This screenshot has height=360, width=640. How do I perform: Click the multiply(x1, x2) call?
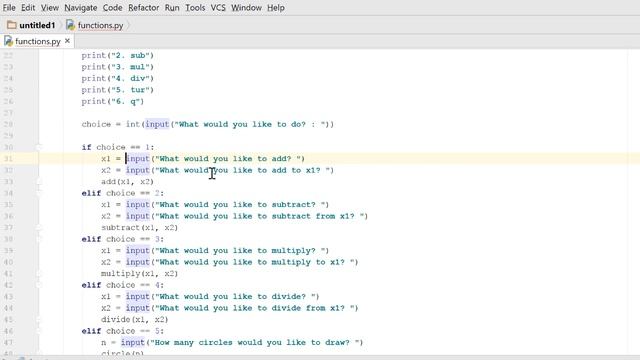point(140,273)
